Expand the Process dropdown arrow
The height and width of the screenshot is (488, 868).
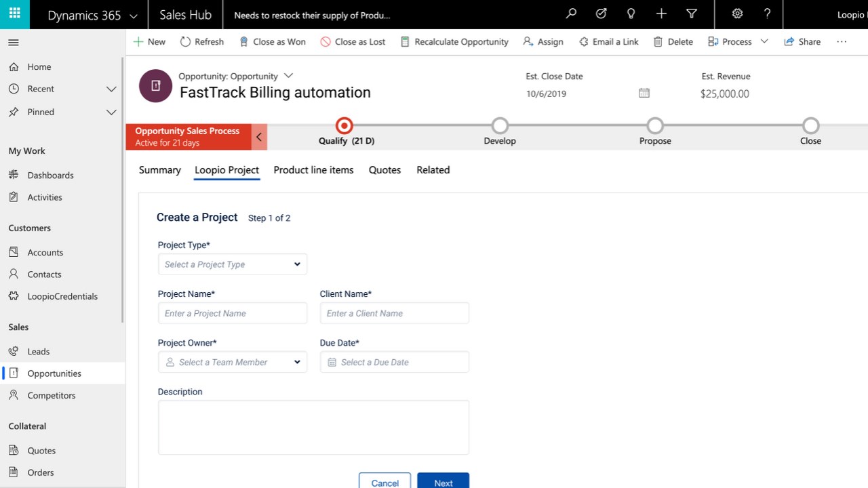click(764, 41)
